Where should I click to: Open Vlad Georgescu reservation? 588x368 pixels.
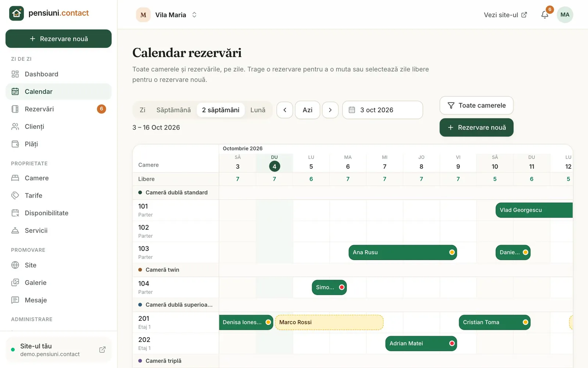pos(534,210)
